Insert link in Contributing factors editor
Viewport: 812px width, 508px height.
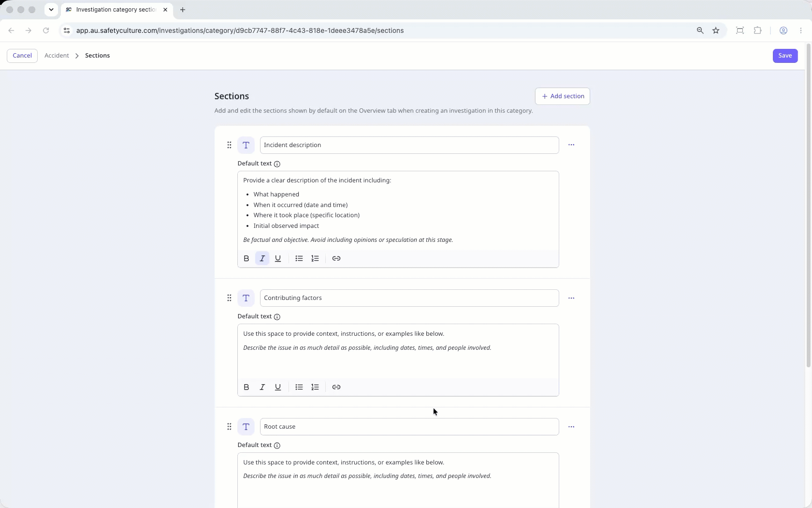[336, 387]
